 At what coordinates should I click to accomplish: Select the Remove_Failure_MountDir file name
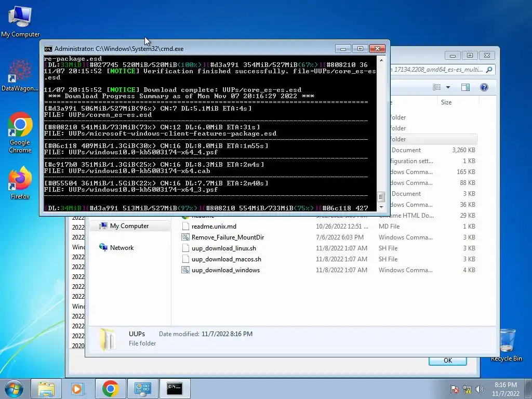click(x=228, y=237)
